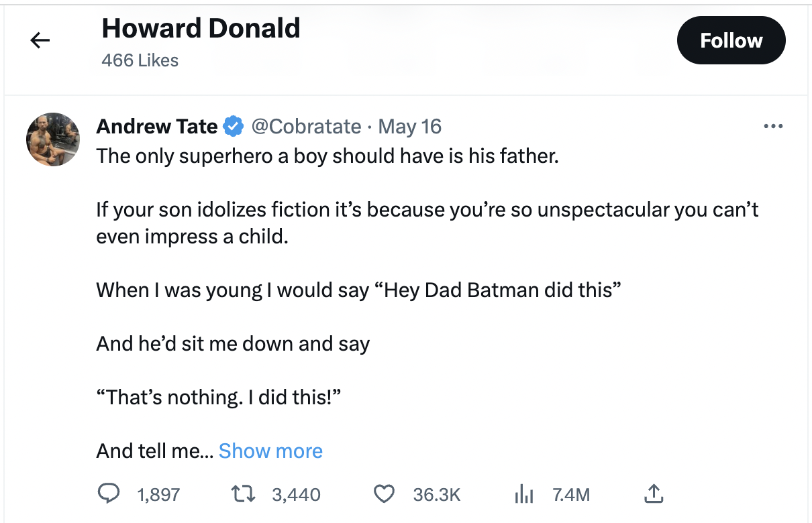Image resolution: width=812 pixels, height=523 pixels.
Task: Open the view analytics bar chart icon
Action: click(x=523, y=495)
